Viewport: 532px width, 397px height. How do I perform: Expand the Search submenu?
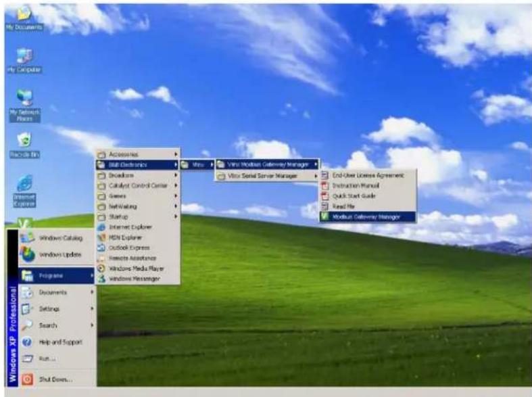pyautogui.click(x=57, y=325)
